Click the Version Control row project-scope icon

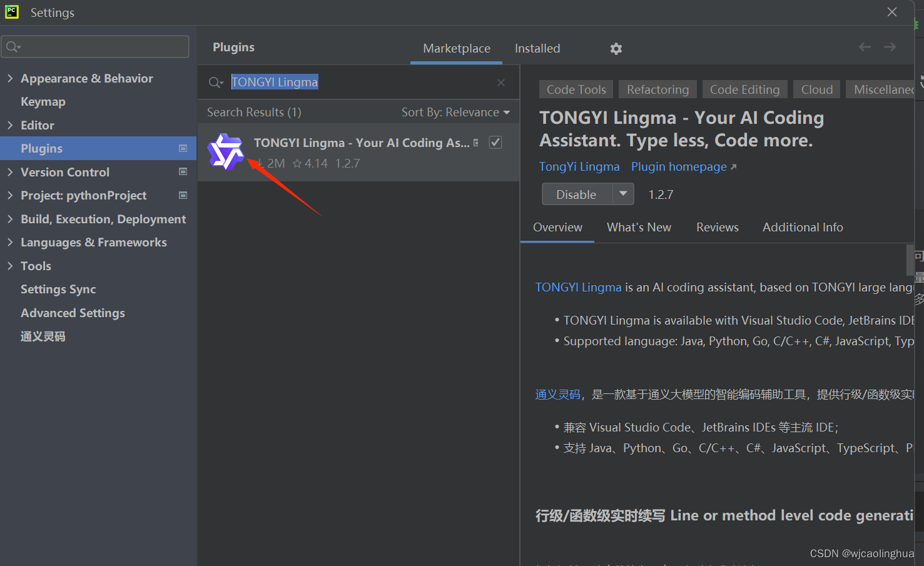pyautogui.click(x=183, y=171)
